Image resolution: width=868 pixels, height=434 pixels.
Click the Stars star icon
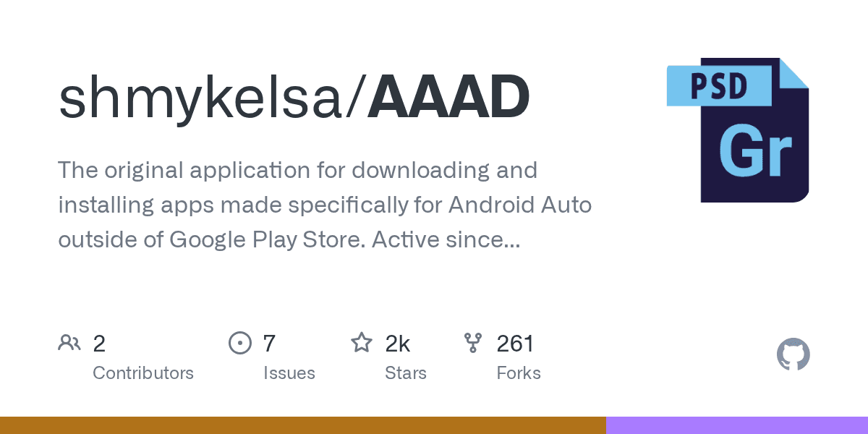click(x=361, y=343)
